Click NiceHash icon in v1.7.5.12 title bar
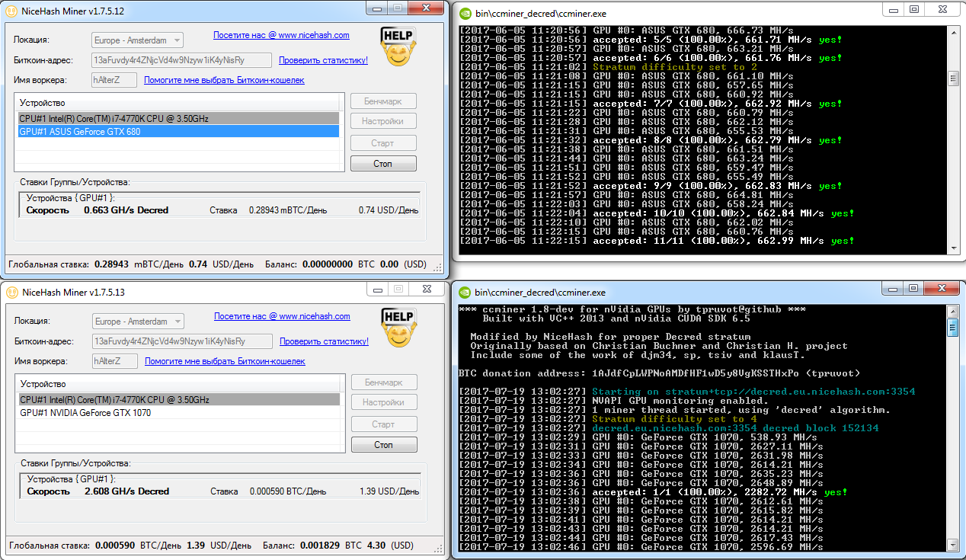 coord(12,10)
